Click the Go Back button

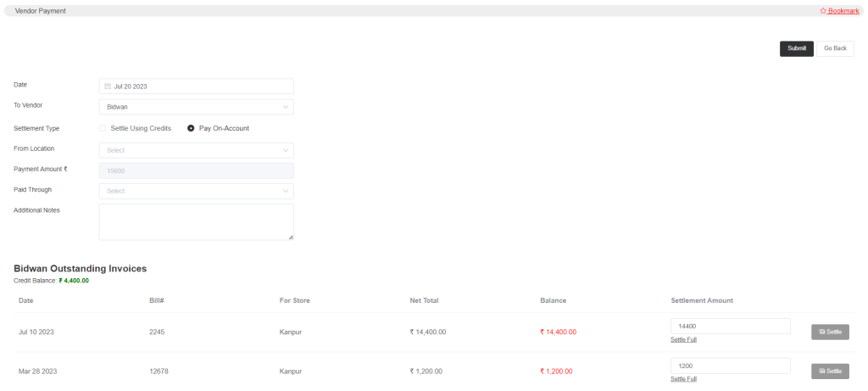[835, 48]
